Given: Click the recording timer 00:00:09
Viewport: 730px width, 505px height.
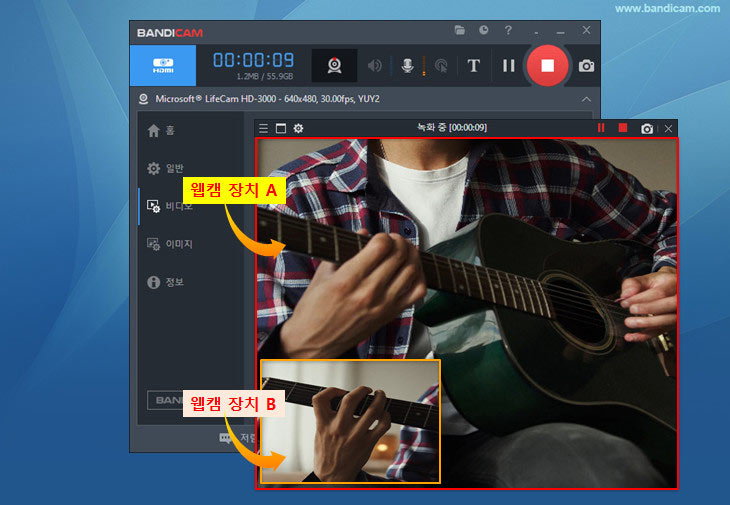Looking at the screenshot, I should click(254, 60).
